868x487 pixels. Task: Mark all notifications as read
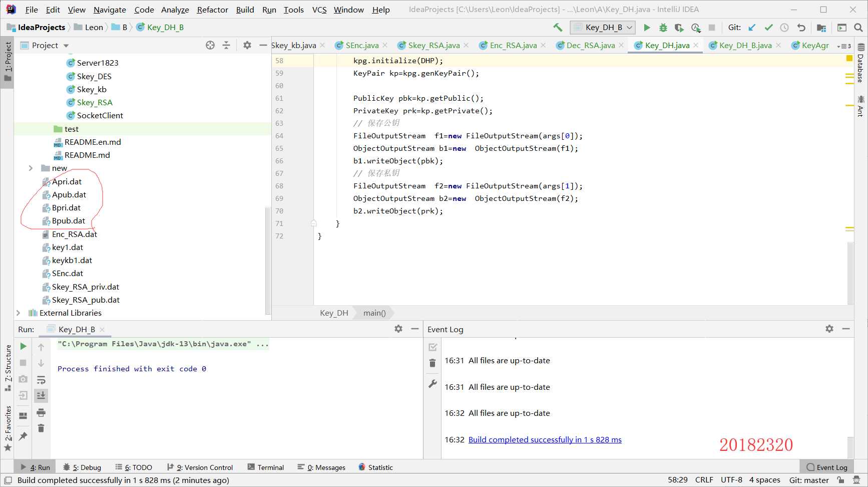(432, 347)
